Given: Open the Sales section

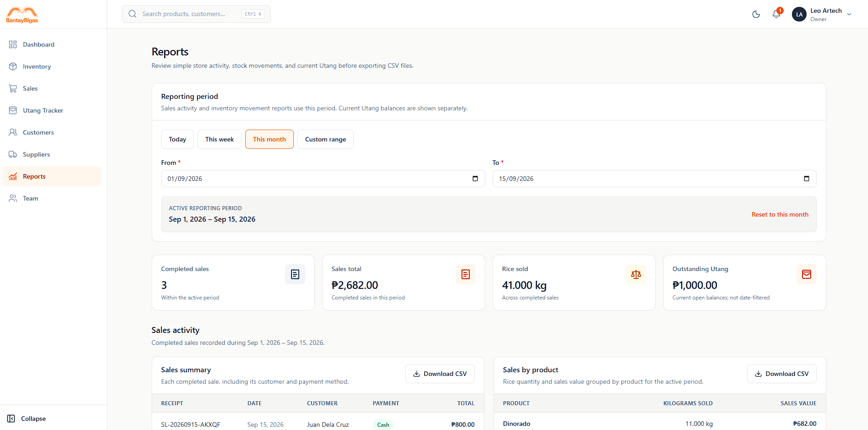Looking at the screenshot, I should point(52,88).
